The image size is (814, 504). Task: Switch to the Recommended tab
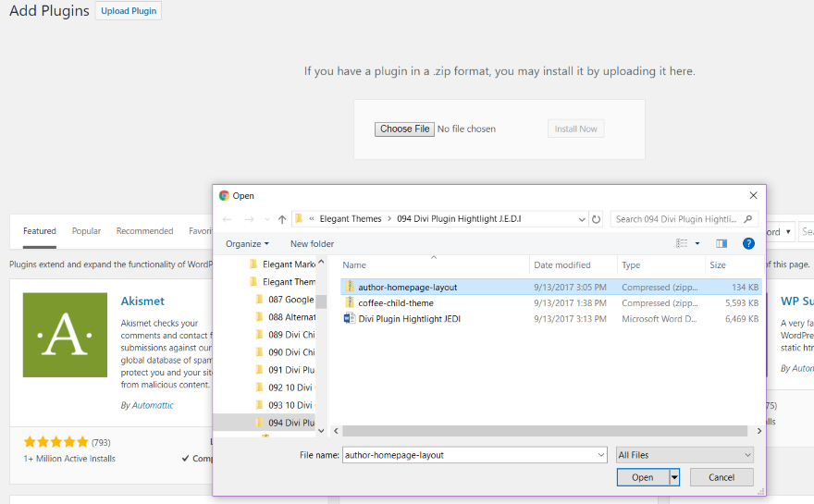click(x=144, y=231)
